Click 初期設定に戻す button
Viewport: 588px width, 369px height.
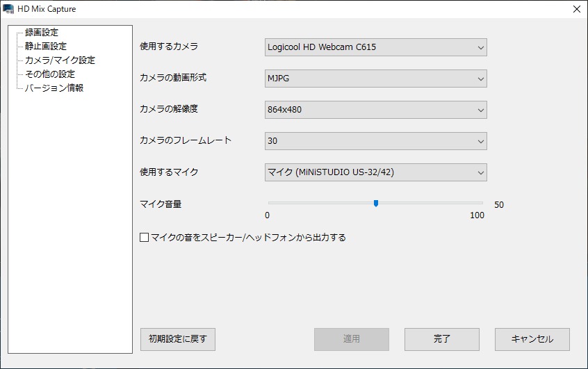[178, 339]
